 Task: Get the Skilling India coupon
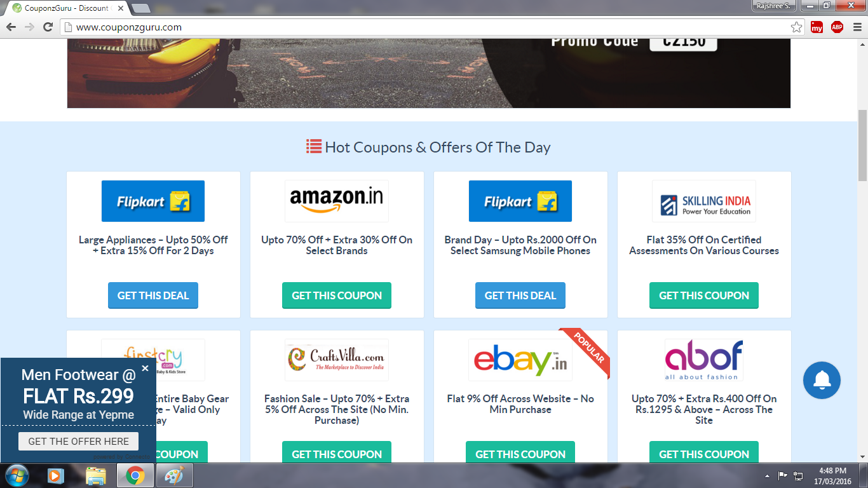coord(704,295)
